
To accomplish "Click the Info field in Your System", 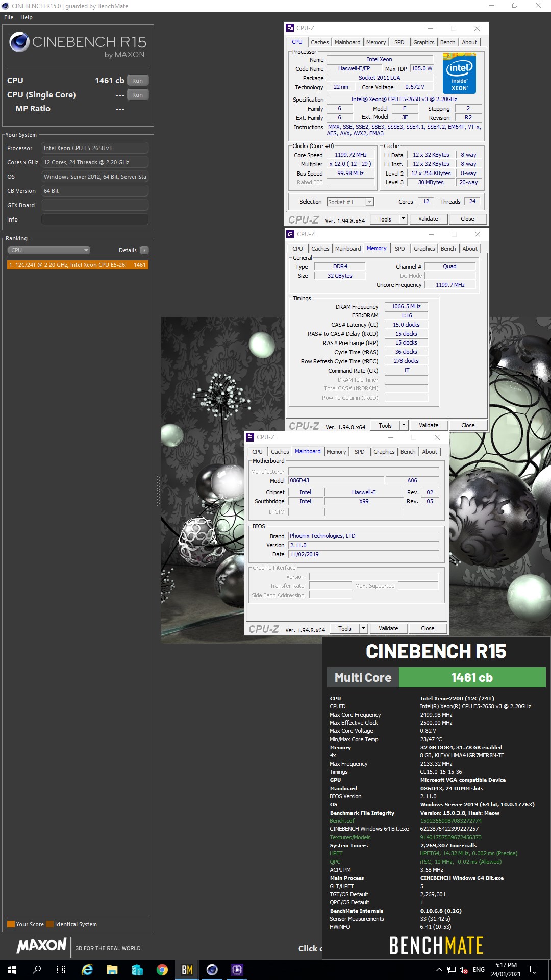I will click(x=95, y=219).
